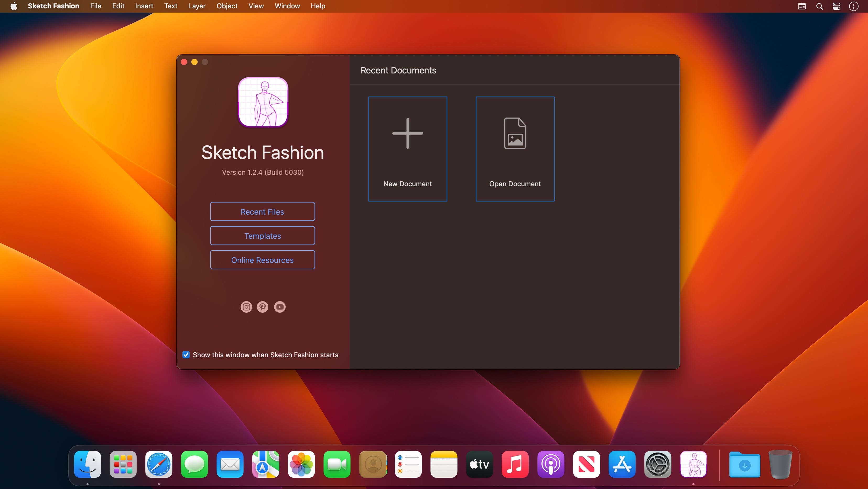Click the Sketch Fashion logo in welcome window
Viewport: 868px width, 489px height.
(x=263, y=102)
